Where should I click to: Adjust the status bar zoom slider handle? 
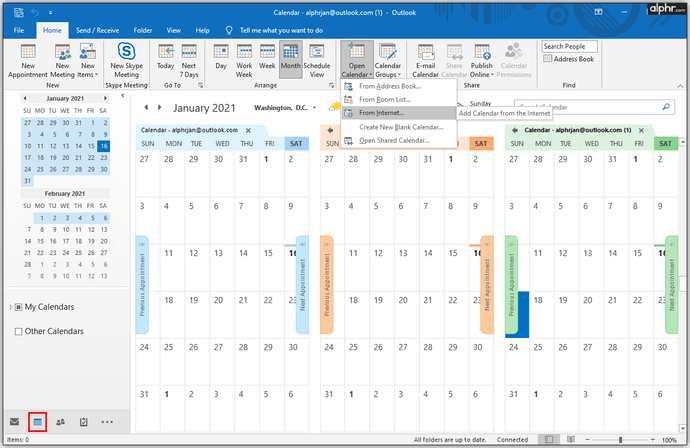click(x=620, y=440)
